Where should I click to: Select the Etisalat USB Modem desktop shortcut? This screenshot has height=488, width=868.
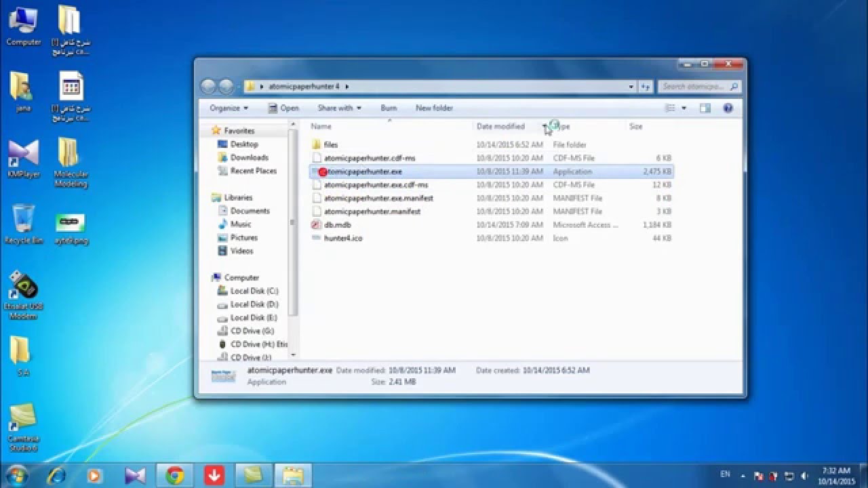[23, 296]
